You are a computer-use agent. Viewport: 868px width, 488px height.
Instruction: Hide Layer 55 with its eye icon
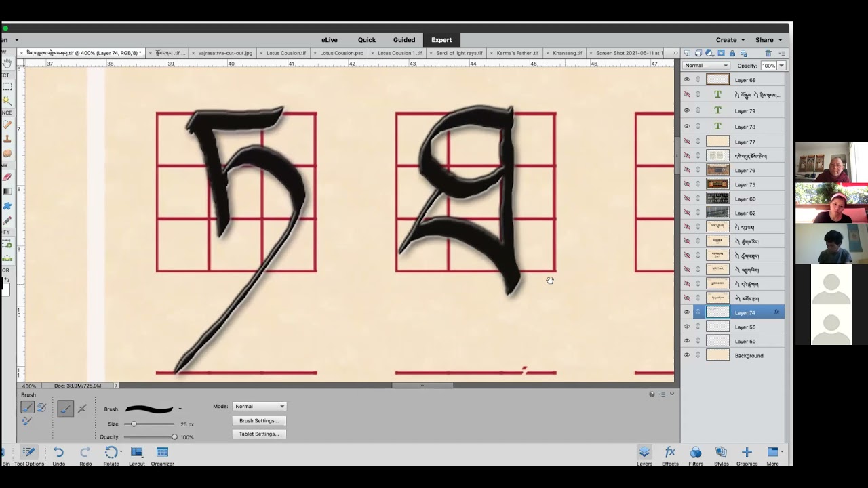click(x=686, y=327)
